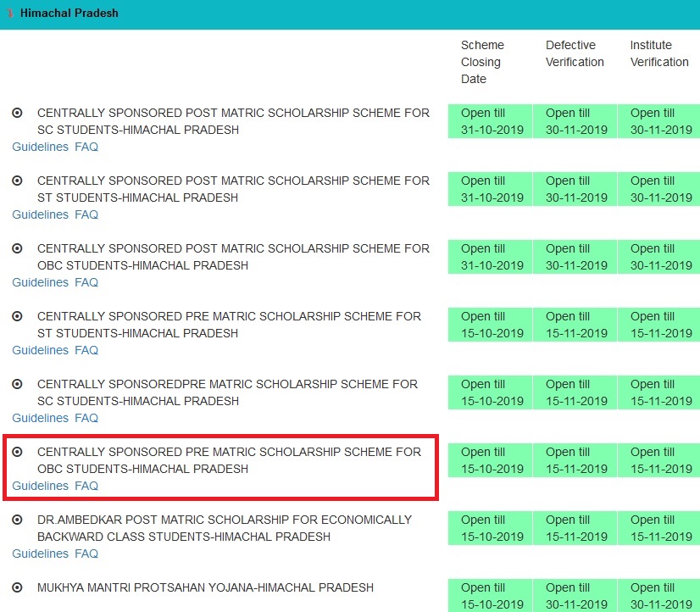Open Guidelines for Post Matric ST Students scheme

click(40, 214)
